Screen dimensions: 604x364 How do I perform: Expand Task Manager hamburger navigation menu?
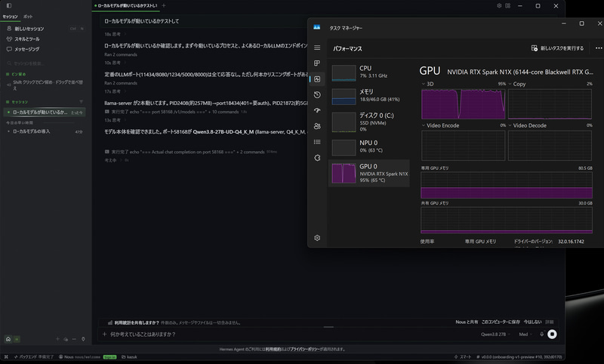click(x=317, y=48)
